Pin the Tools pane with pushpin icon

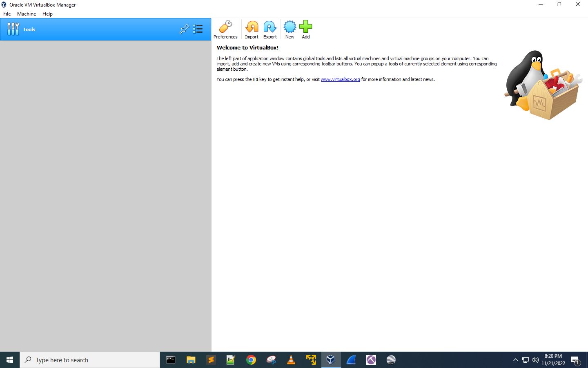coord(185,29)
